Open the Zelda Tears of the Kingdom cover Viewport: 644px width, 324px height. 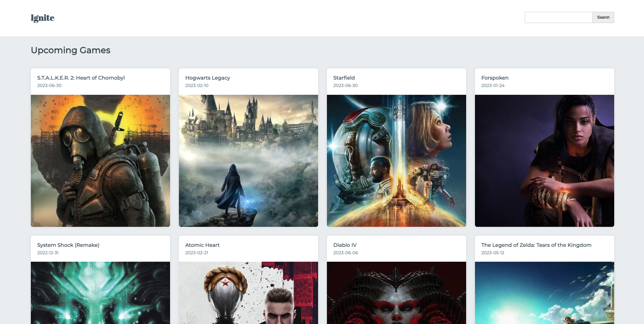(x=544, y=293)
